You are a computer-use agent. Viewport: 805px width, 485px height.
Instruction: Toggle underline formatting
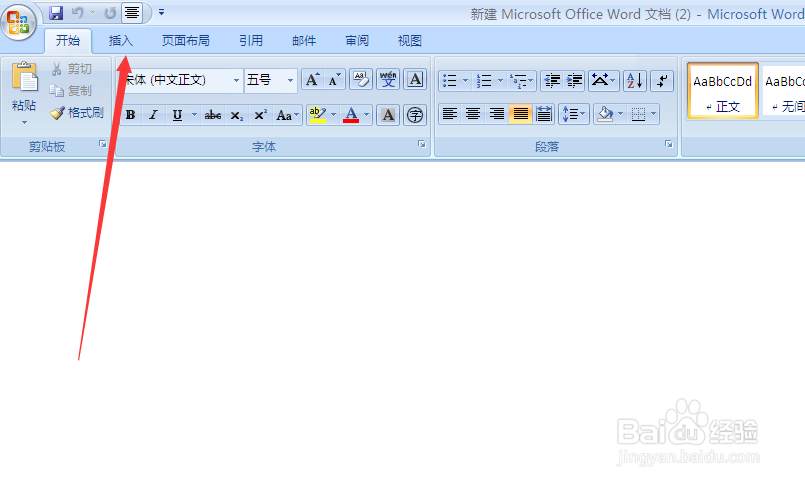(x=177, y=115)
